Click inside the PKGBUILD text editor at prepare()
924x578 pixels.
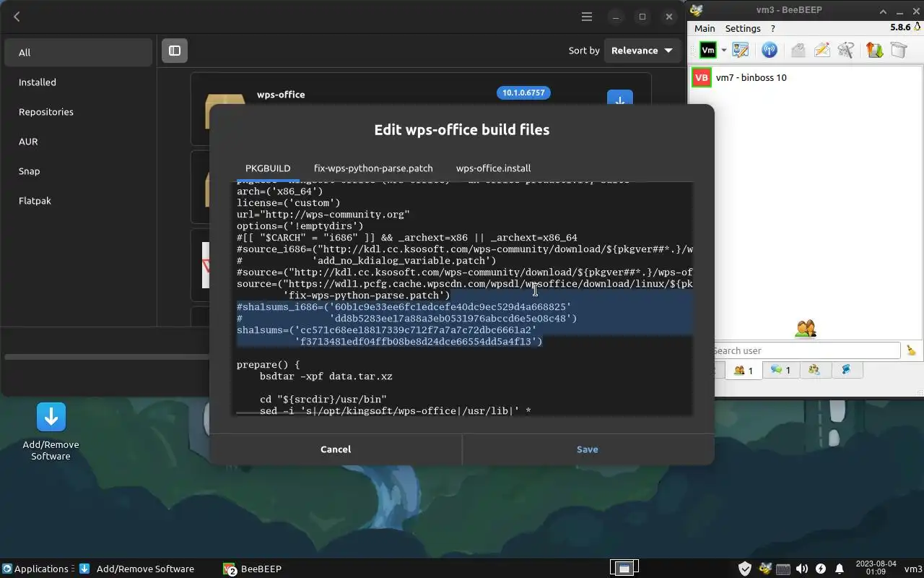click(x=267, y=365)
